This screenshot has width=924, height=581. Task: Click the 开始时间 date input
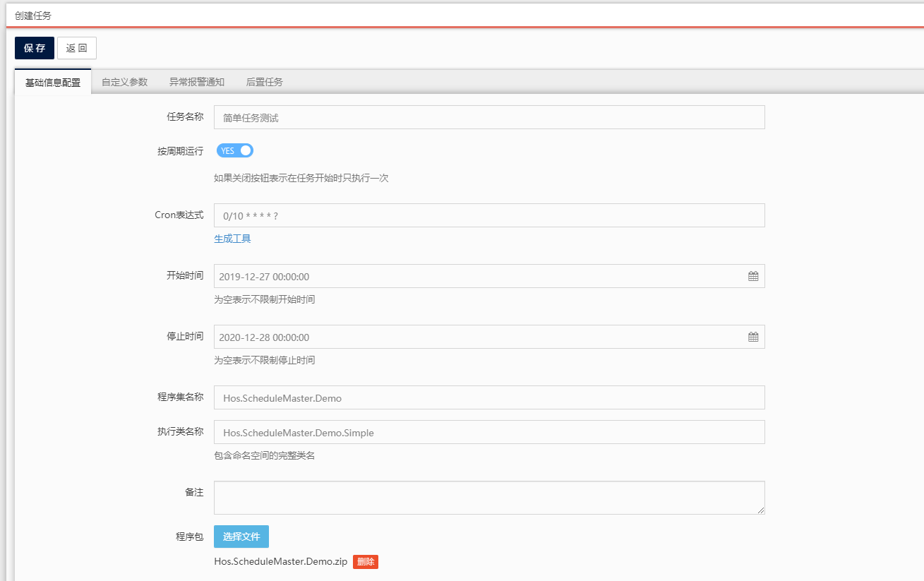click(480, 277)
